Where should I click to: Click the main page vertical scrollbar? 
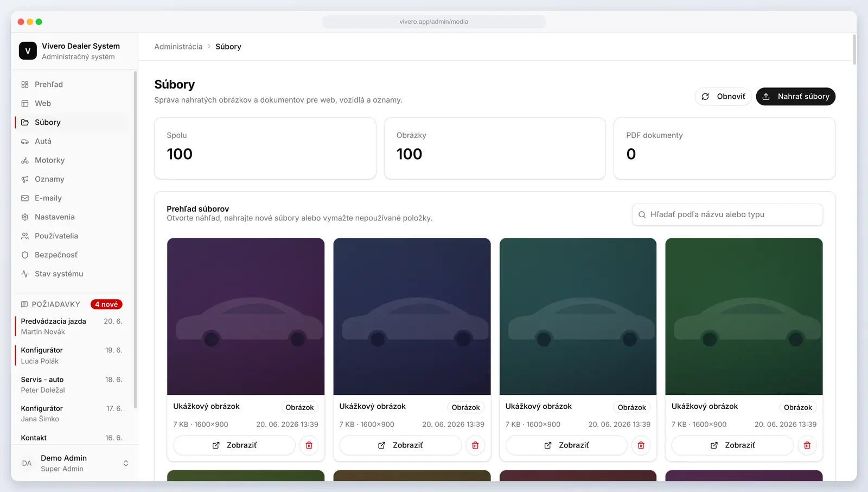click(854, 49)
